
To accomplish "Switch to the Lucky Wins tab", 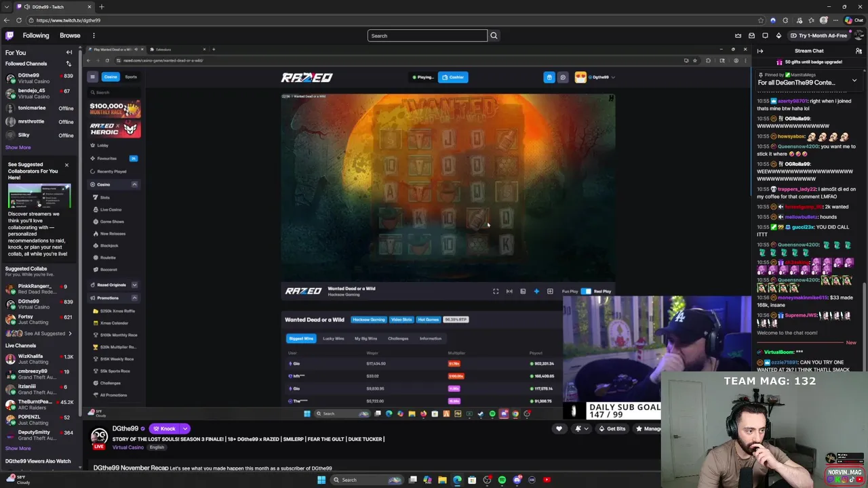I will click(x=333, y=338).
